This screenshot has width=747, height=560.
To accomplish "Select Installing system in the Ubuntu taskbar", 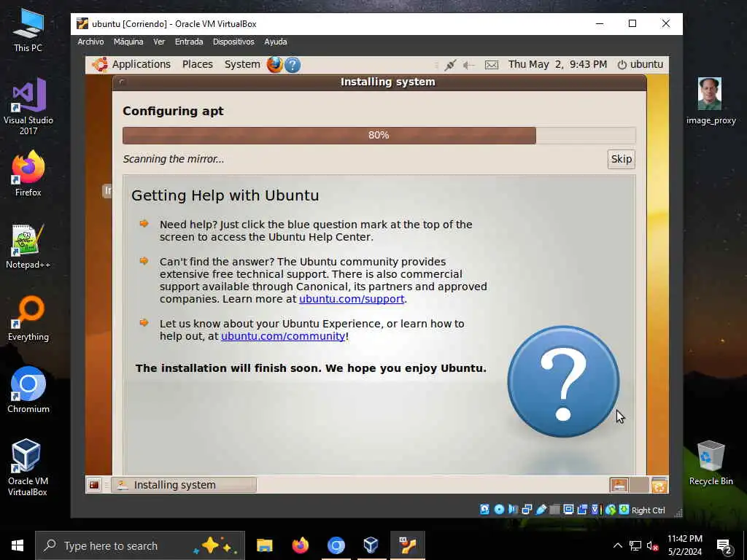I will (x=184, y=485).
